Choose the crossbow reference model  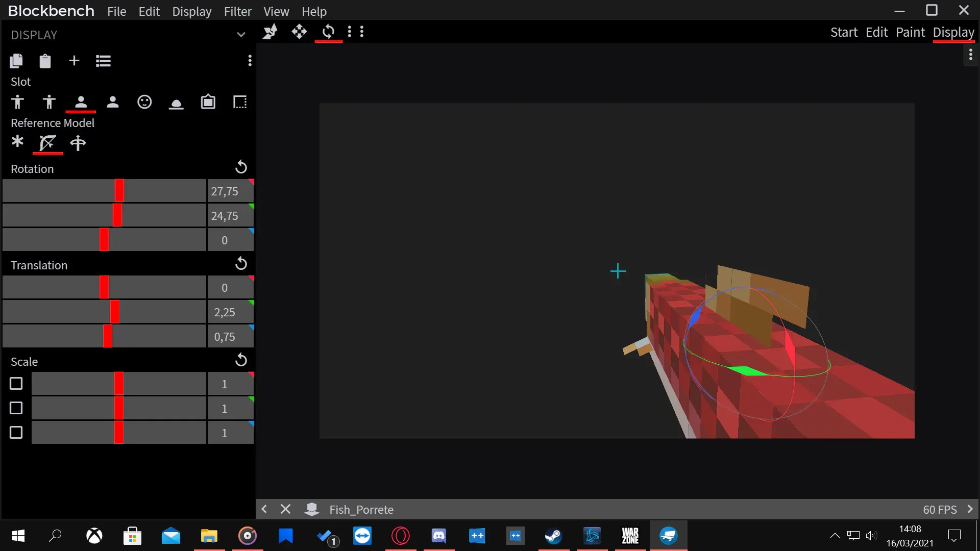tap(78, 143)
